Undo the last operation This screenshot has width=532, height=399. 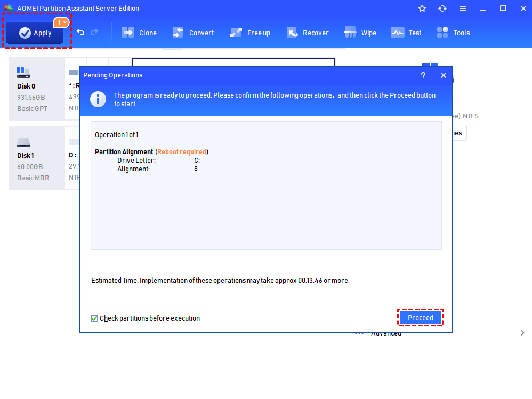click(x=80, y=32)
